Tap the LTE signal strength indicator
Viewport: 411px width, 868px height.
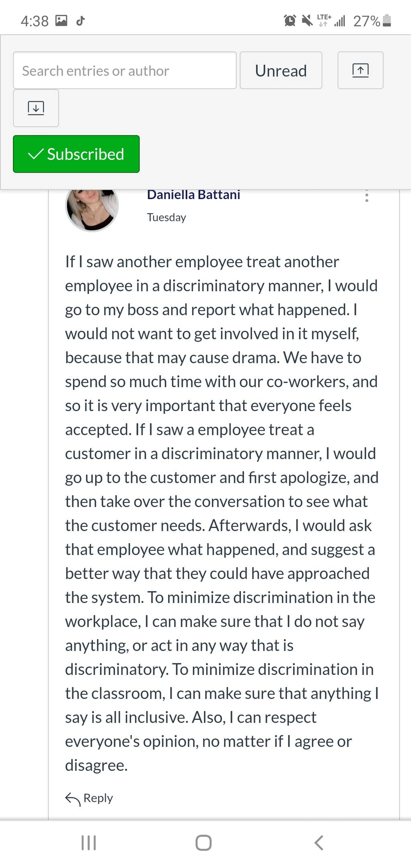click(331, 20)
